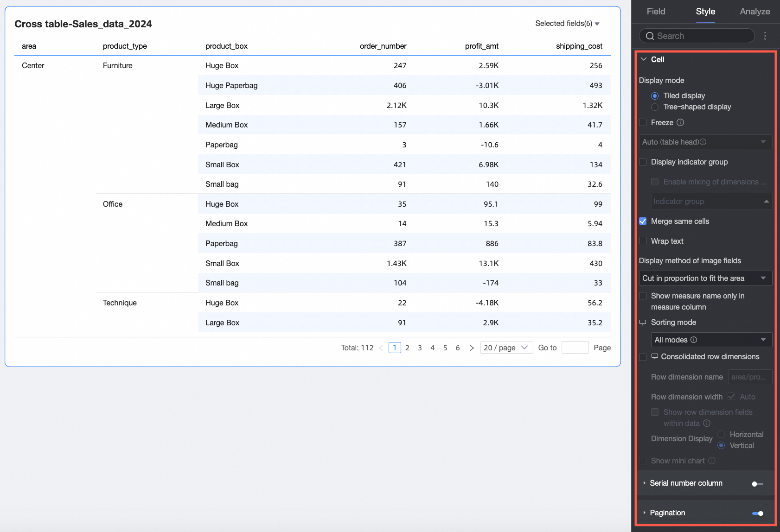Click the order_number column header
This screenshot has width=780, height=532.
(383, 46)
